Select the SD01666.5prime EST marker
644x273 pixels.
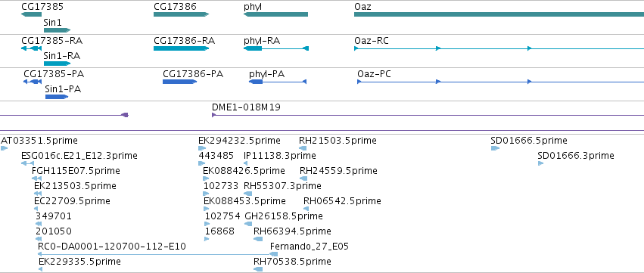[x=495, y=148]
